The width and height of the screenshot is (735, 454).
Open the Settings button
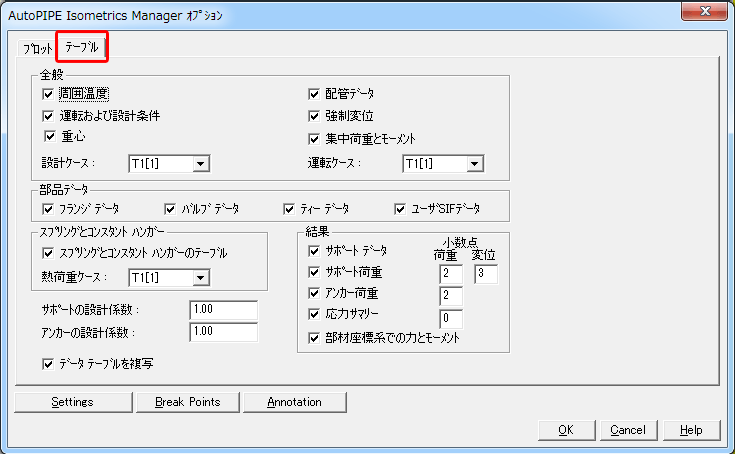(73, 402)
